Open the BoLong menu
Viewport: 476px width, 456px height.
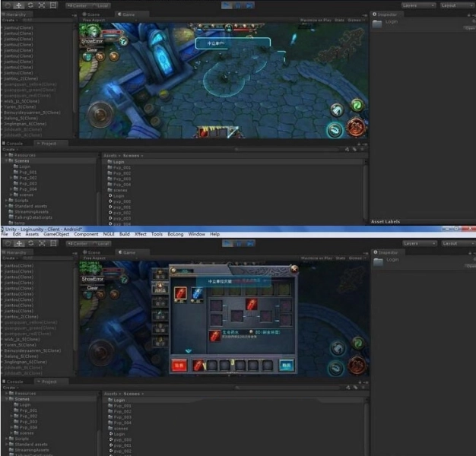[176, 234]
